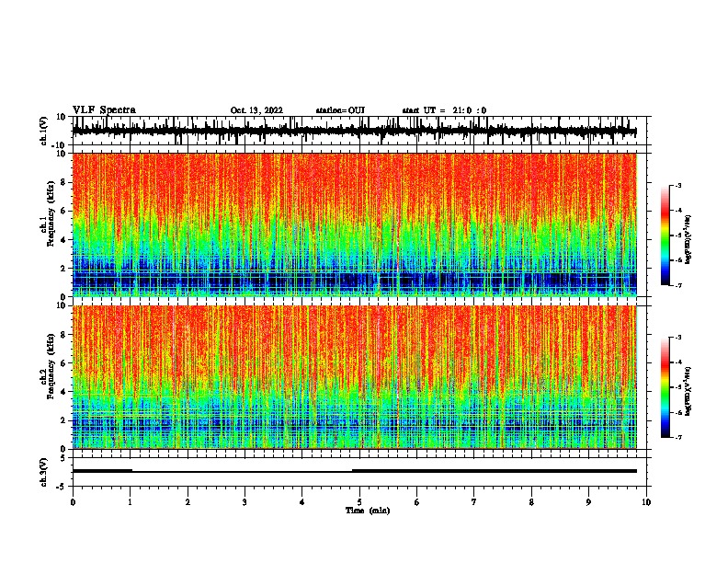The width and height of the screenshot is (728, 563).
Task: Click the time axis tick label "5"
Action: (359, 502)
